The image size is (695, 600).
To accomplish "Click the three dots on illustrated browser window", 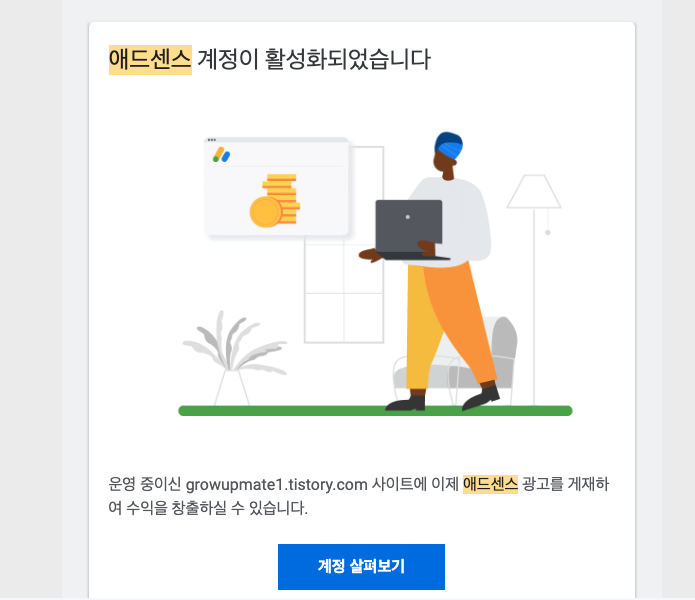I will point(212,140).
